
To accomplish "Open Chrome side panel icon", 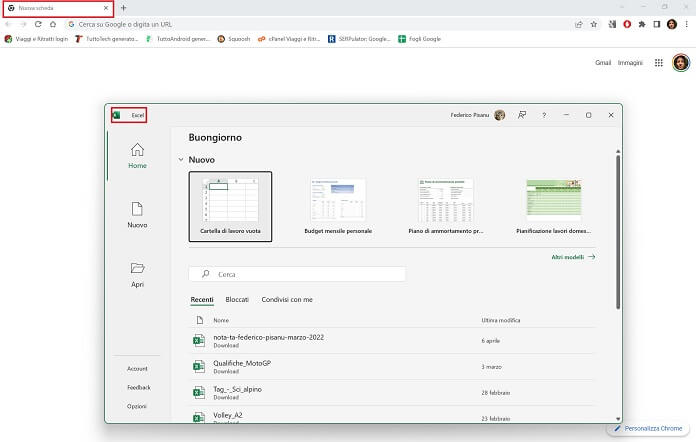I will pos(657,24).
